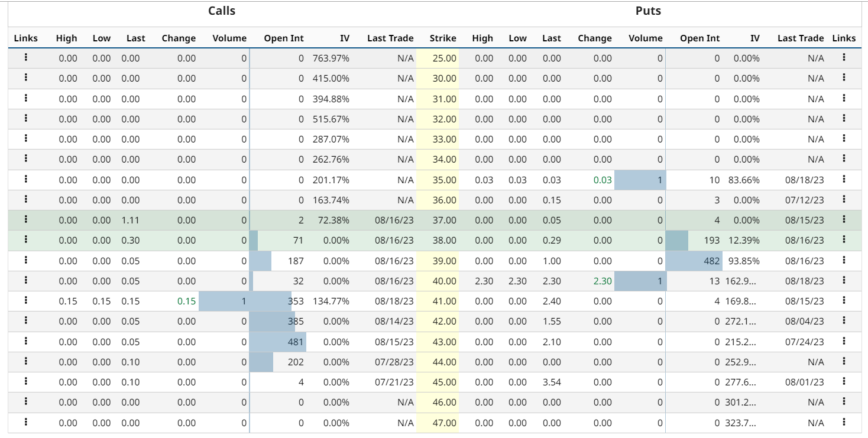This screenshot has width=868, height=438.
Task: Select call last price 1.11
Action: 131,220
